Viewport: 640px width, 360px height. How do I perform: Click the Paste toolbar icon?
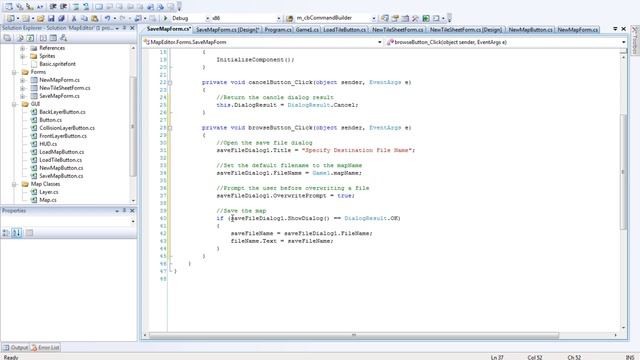pyautogui.click(x=94, y=18)
